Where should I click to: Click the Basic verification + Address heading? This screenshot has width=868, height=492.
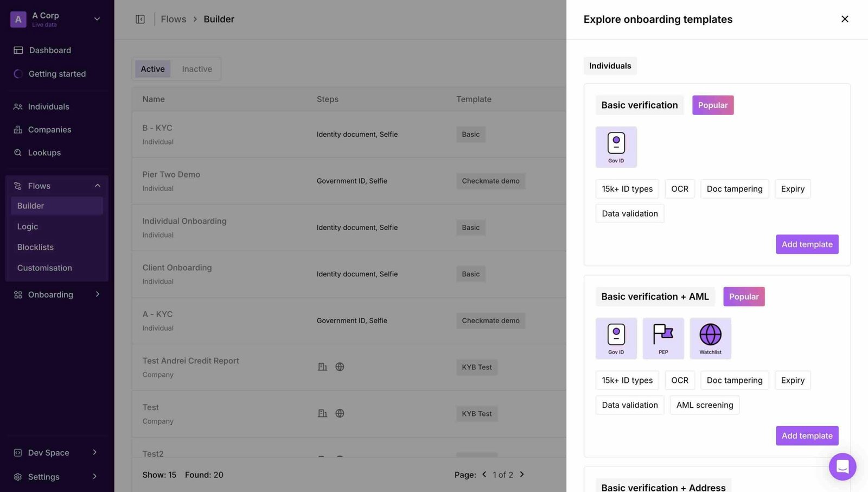pyautogui.click(x=663, y=487)
